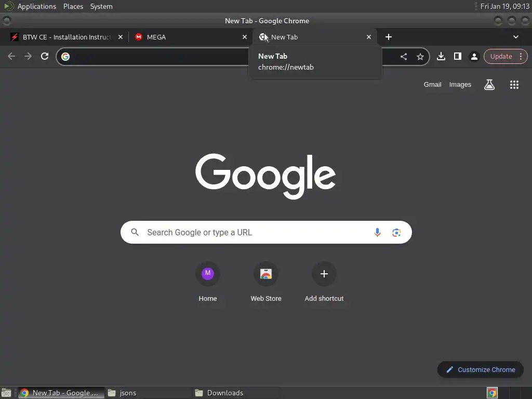
Task: Open the Places menu
Action: click(x=73, y=6)
